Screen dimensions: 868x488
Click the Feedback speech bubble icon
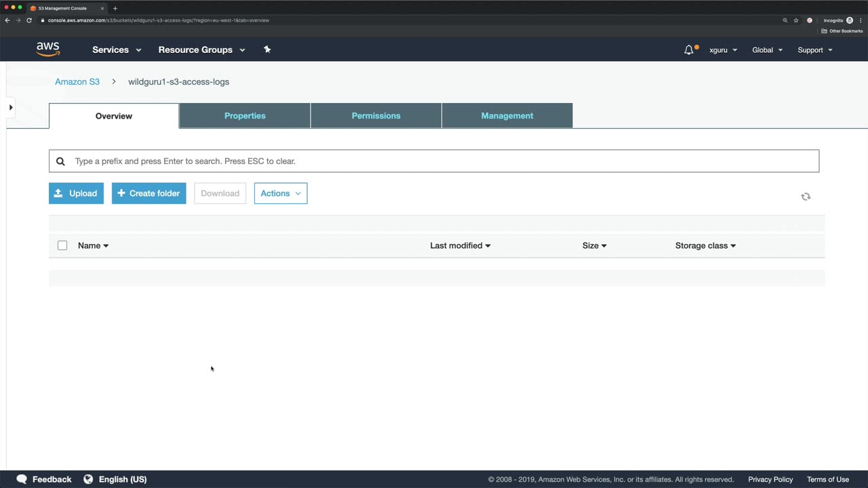click(x=22, y=479)
